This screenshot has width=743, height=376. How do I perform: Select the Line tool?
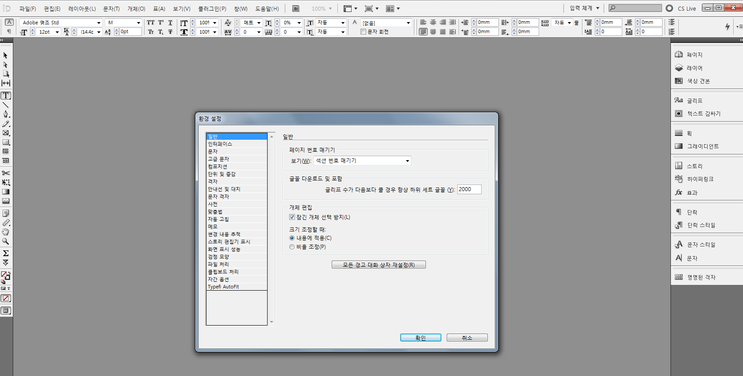[6, 105]
